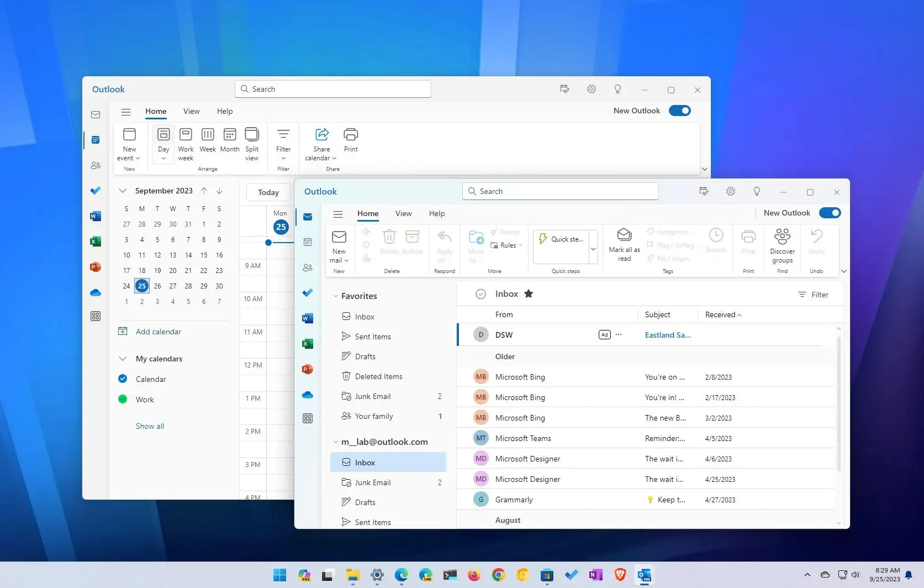Open Help tab in calendar window
The width and height of the screenshot is (924, 588).
[225, 111]
